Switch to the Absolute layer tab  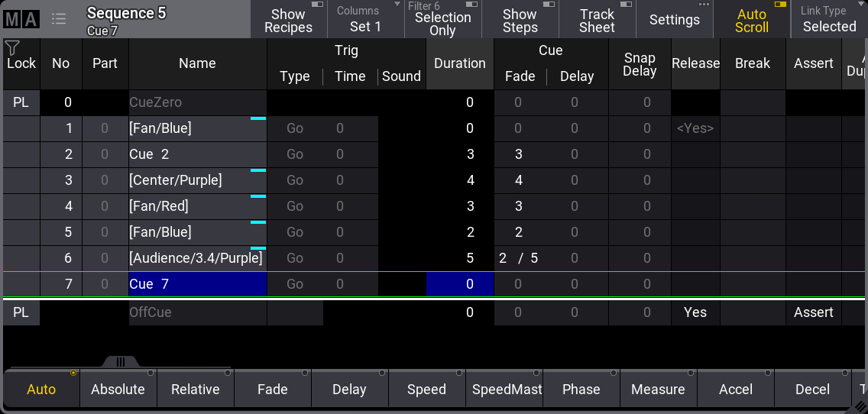(x=118, y=390)
